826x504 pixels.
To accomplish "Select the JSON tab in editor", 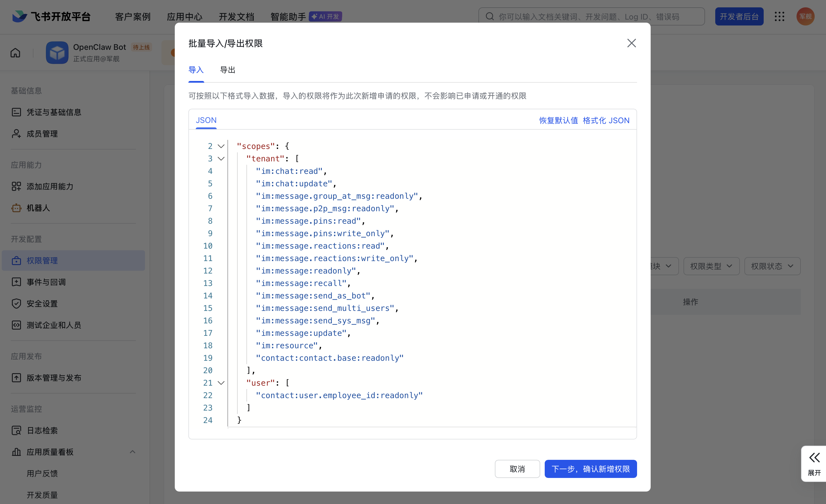I will 206,120.
